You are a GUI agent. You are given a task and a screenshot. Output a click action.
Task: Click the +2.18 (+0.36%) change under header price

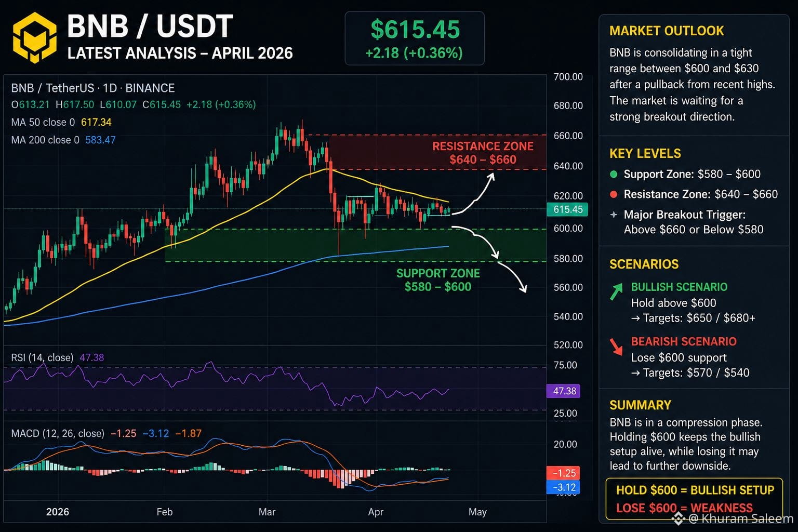tap(414, 53)
